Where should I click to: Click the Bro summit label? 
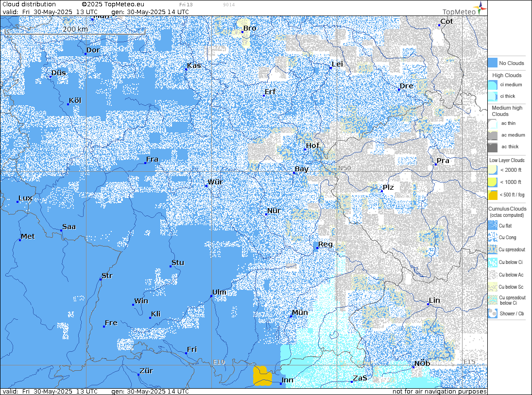[x=250, y=28]
